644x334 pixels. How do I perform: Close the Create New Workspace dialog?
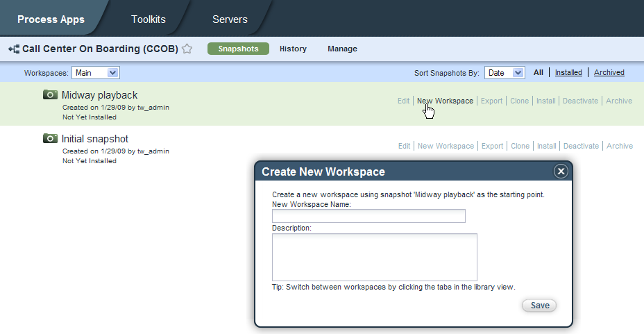pyautogui.click(x=561, y=172)
